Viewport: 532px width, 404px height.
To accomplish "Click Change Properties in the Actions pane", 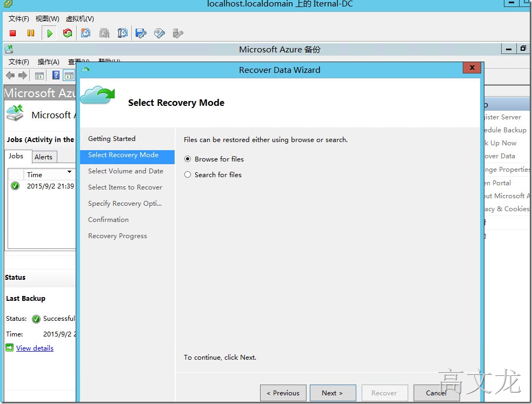I will pyautogui.click(x=507, y=170).
